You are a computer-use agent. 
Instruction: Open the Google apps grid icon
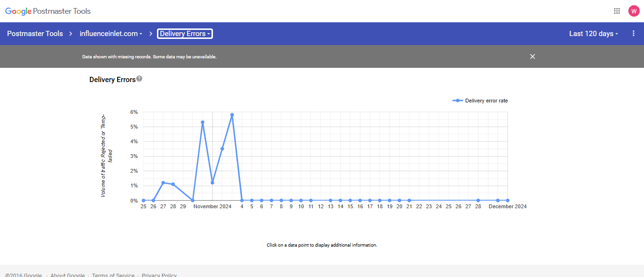point(616,11)
